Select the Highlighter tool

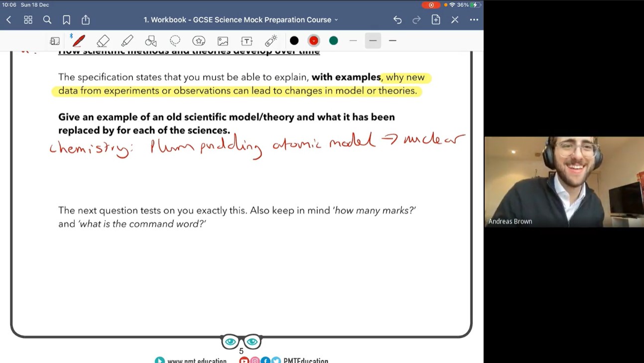(127, 40)
